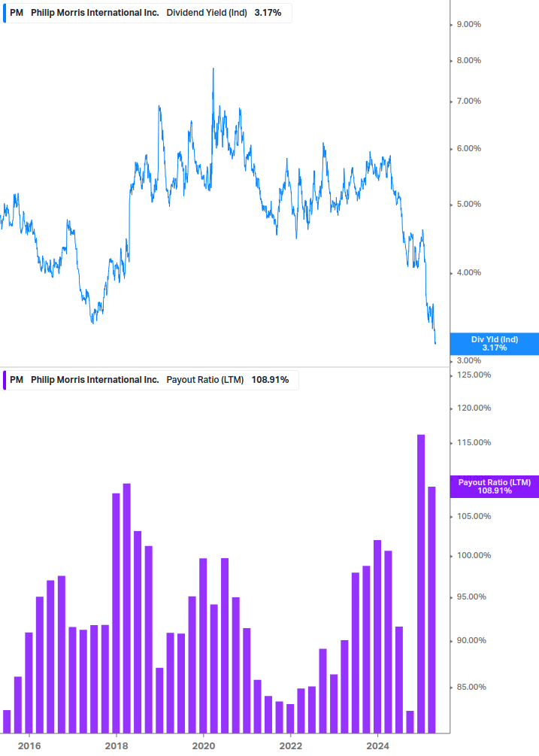Click the 105.00% payout axis label
The height and width of the screenshot is (756, 539).
[x=474, y=516]
